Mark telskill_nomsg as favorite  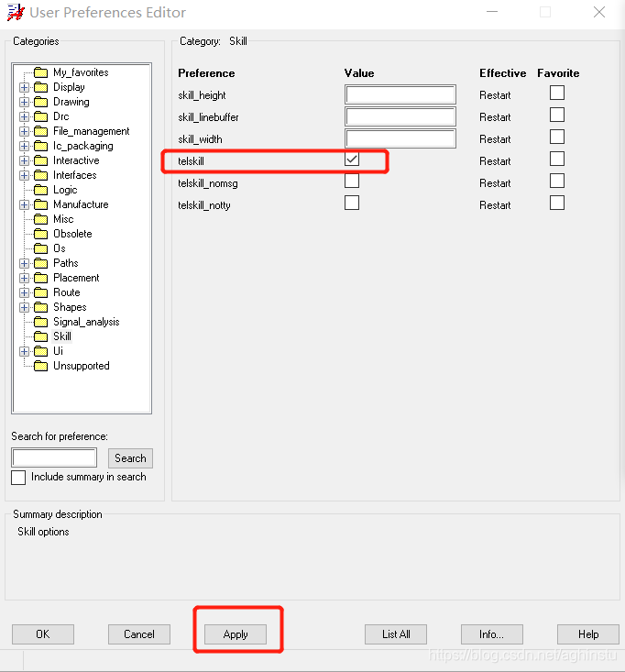(557, 181)
